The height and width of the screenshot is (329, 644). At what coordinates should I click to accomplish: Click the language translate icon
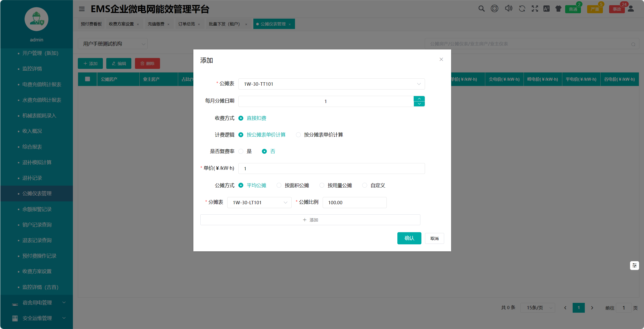pos(547,9)
